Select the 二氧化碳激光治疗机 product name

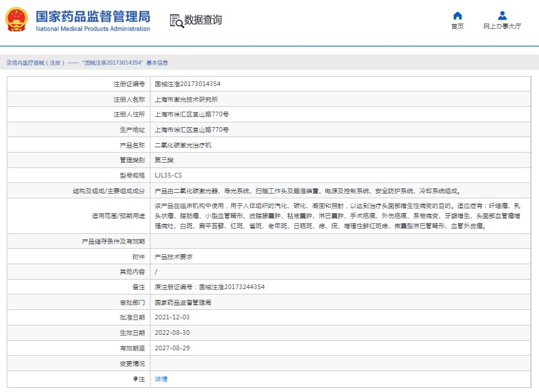coord(183,145)
